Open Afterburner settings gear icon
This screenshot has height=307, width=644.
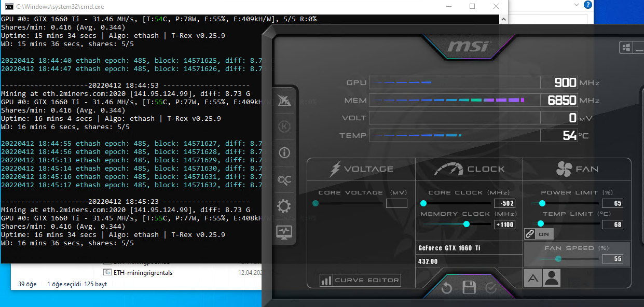click(284, 206)
